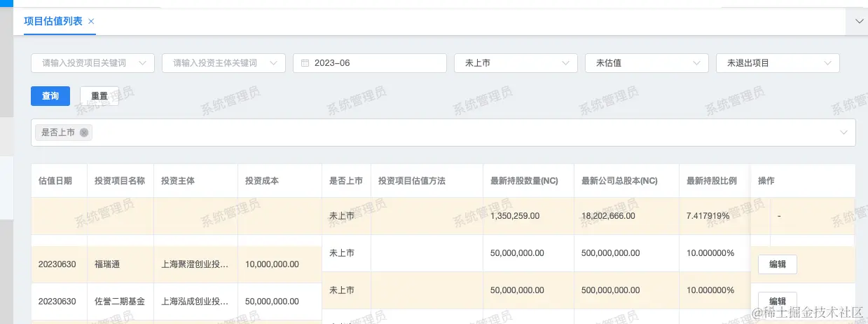
Task: Click the 最新持股数量(NC) column header
Action: (528, 181)
